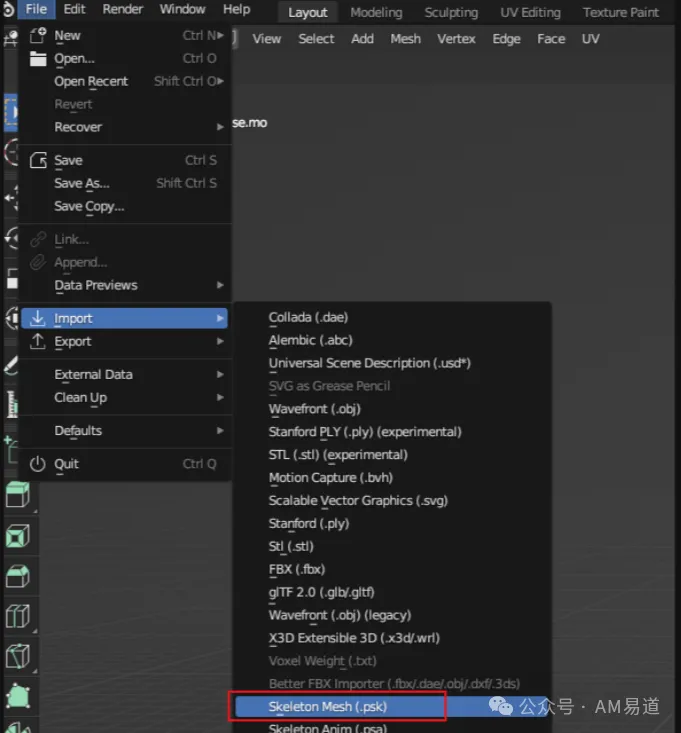Click the Quit power icon

37,464
